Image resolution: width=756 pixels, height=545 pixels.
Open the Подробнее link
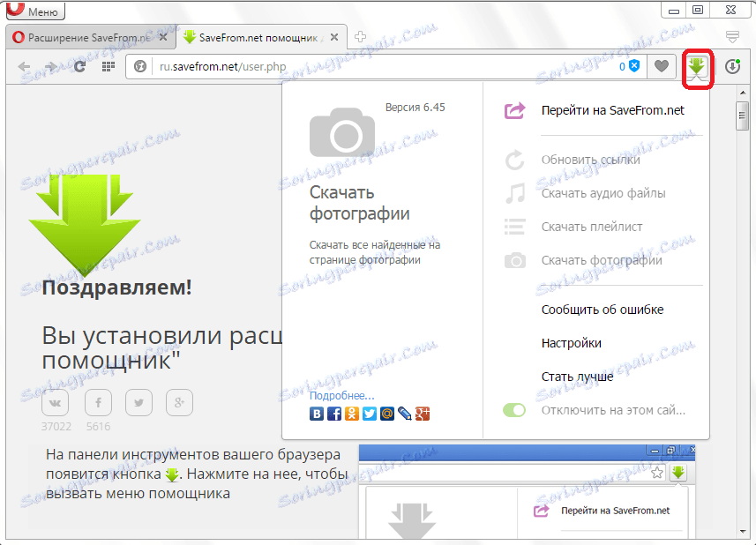click(341, 393)
